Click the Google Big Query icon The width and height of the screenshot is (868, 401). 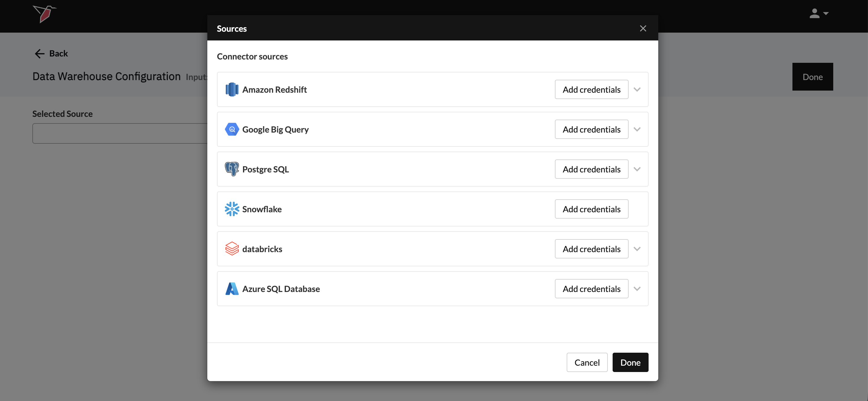pyautogui.click(x=232, y=129)
